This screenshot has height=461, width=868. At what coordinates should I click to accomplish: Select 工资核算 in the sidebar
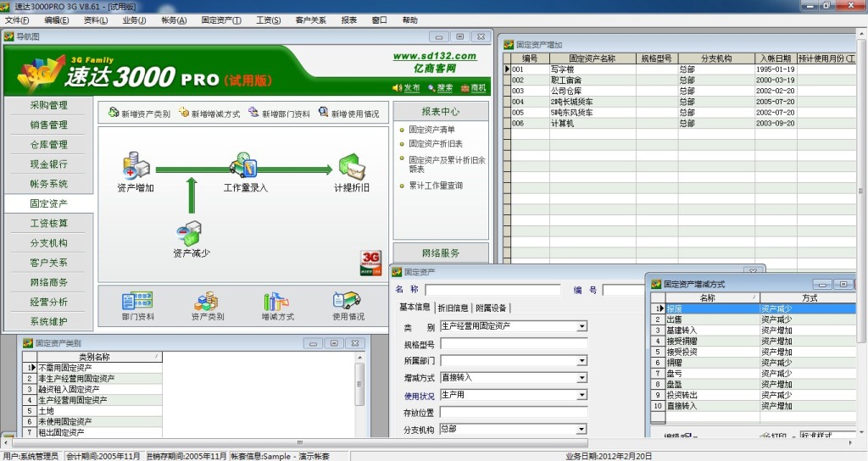click(x=48, y=224)
